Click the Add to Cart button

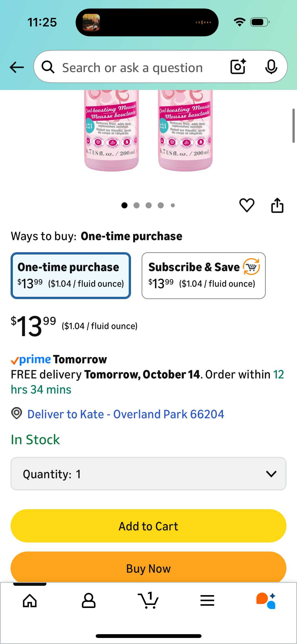[148, 526]
